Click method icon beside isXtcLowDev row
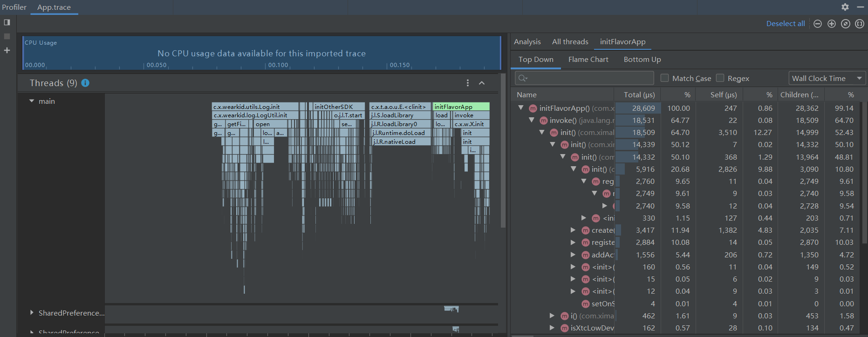 click(565, 328)
